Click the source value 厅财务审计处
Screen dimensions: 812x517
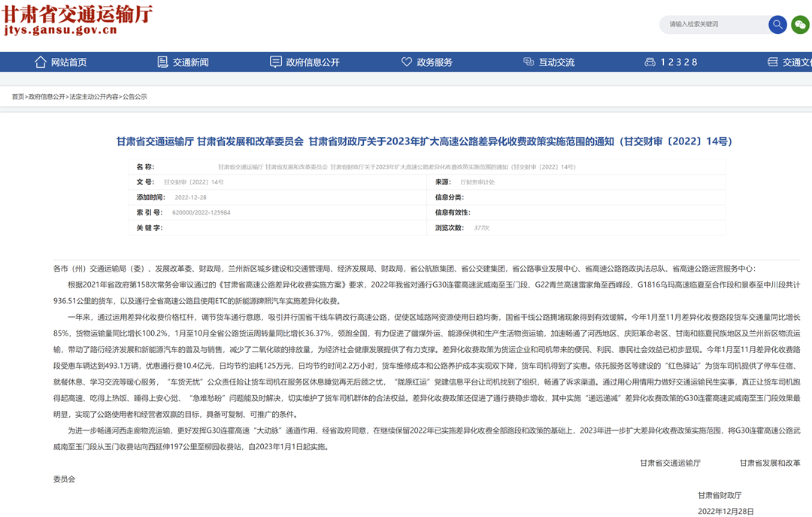(x=477, y=182)
